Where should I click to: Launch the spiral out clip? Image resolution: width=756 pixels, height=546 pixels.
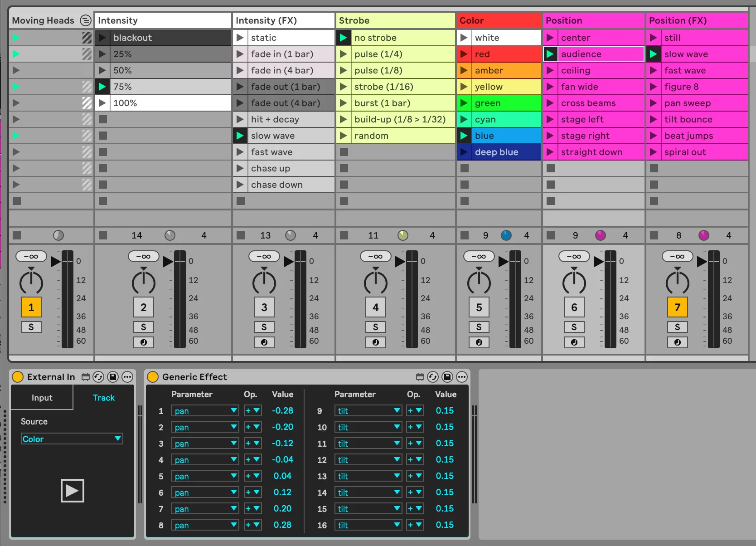coord(653,152)
